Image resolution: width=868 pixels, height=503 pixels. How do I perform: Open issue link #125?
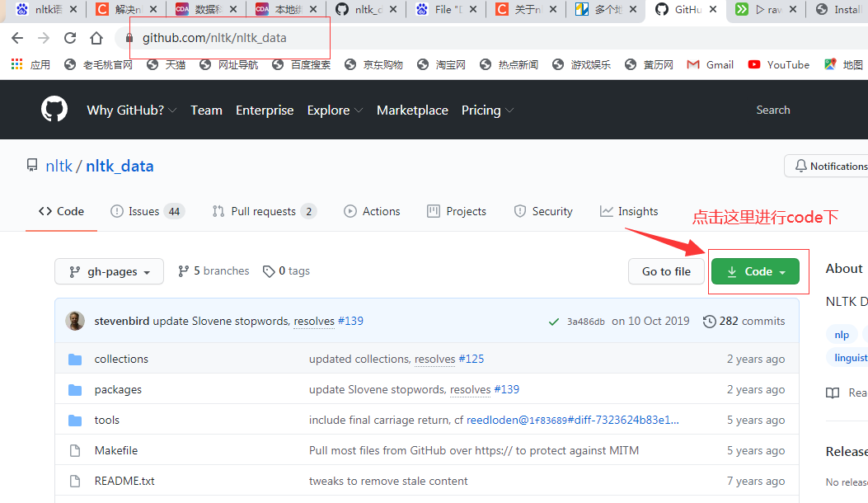tap(471, 359)
